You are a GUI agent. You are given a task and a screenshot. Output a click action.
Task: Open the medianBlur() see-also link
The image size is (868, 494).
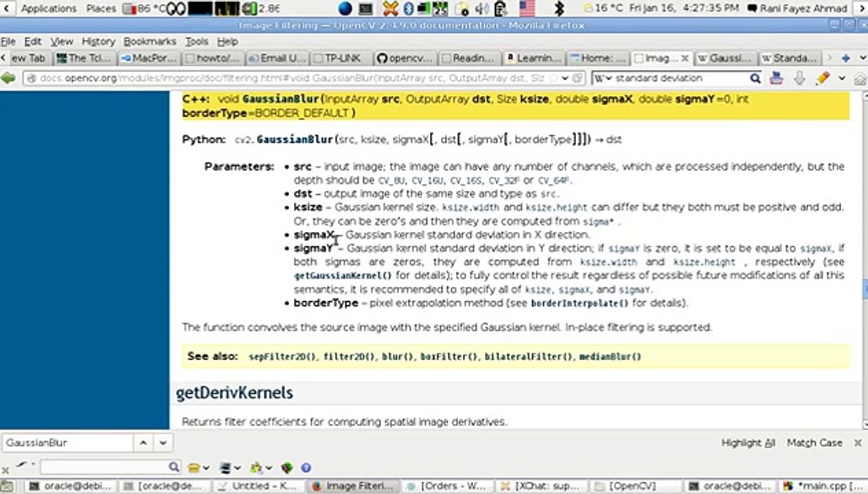(610, 357)
